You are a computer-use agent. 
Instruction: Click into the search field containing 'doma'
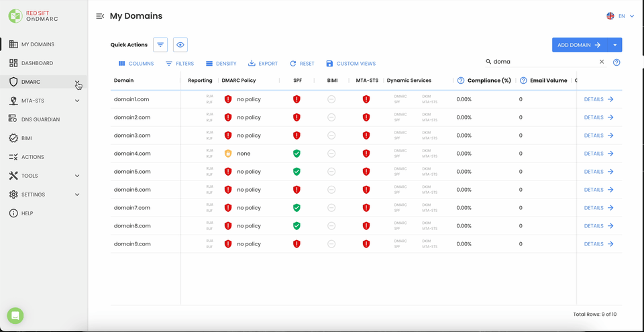[x=543, y=62]
